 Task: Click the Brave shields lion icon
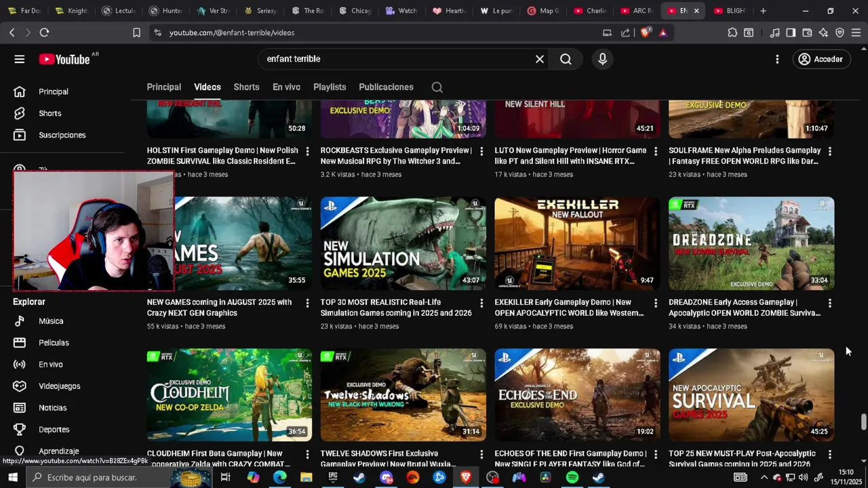pyautogui.click(x=645, y=33)
